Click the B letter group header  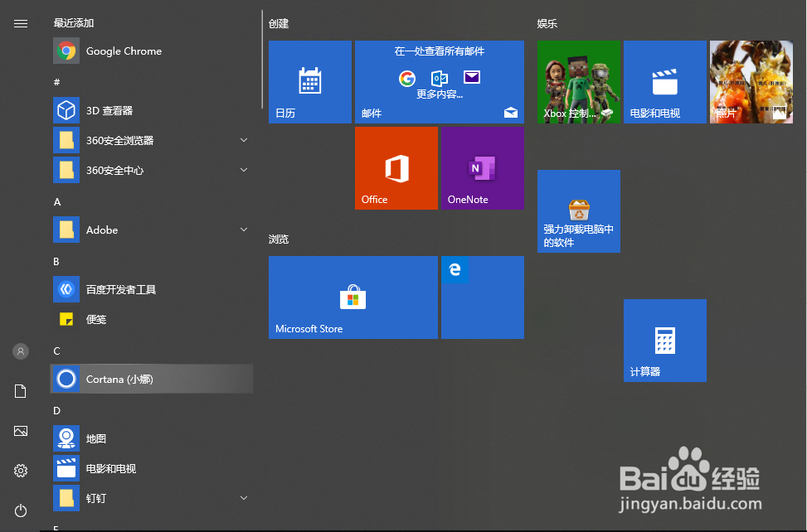click(x=56, y=262)
